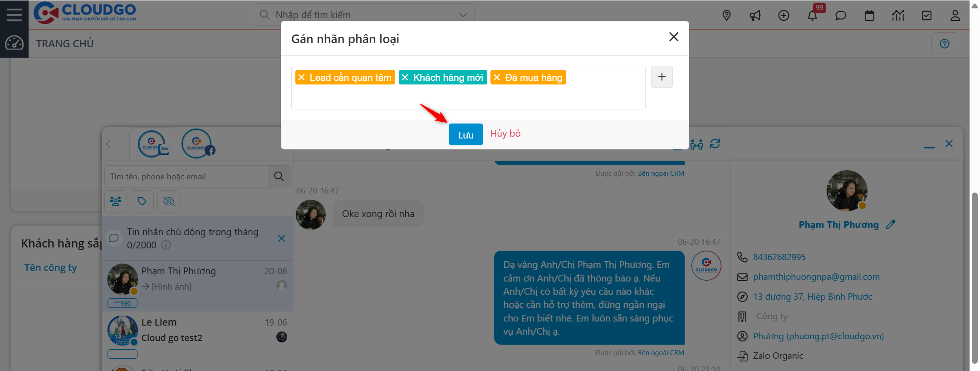Select the CloudPro Facebook channel tab
The image size is (980, 371).
[x=198, y=144]
